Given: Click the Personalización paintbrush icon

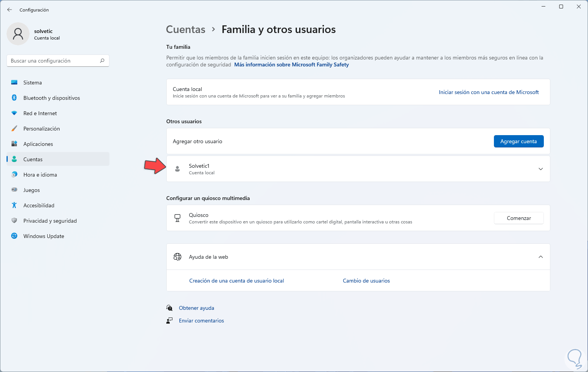Looking at the screenshot, I should [x=14, y=129].
